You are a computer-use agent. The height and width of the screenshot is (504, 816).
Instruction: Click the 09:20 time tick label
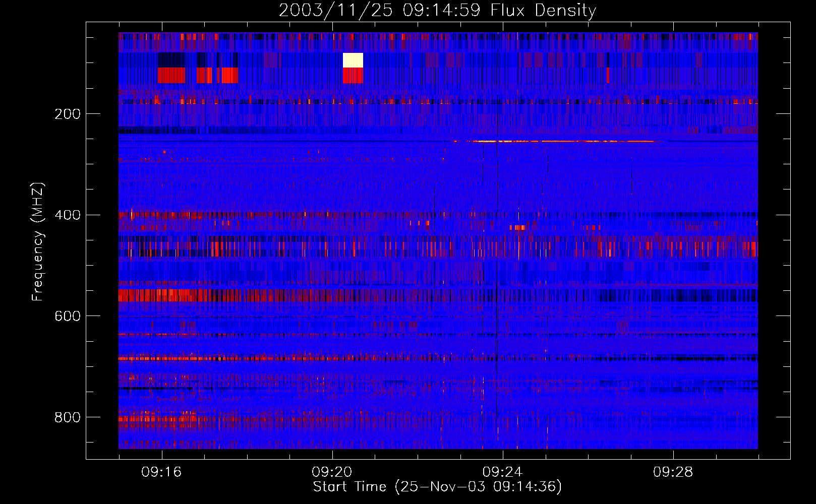332,472
